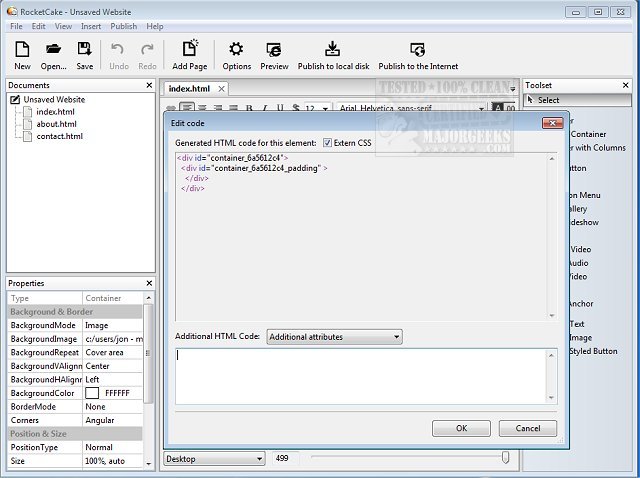640x478 pixels.
Task: Click the Save toolbar icon
Action: 85,49
